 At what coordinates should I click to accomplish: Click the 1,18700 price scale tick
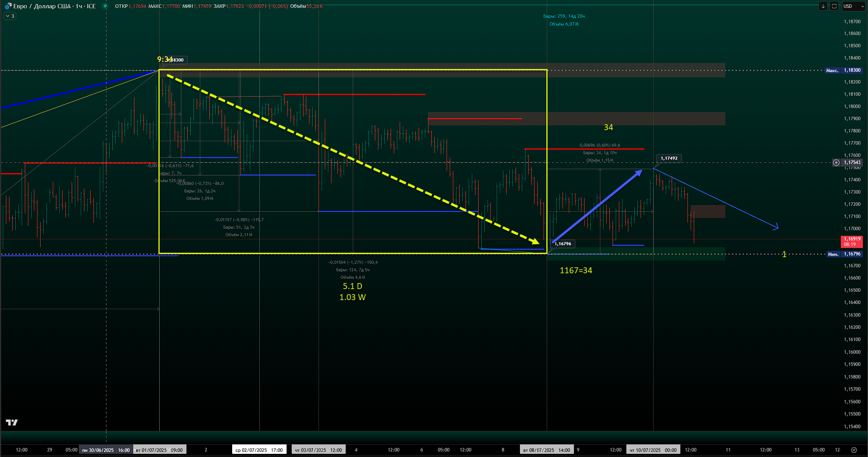(x=852, y=22)
